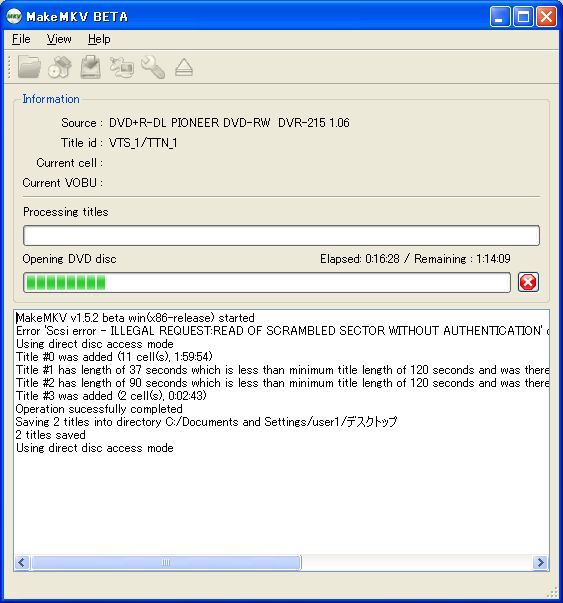This screenshot has height=603, width=563.
Task: Click log line 'Title #3 was added'
Action: (111, 396)
